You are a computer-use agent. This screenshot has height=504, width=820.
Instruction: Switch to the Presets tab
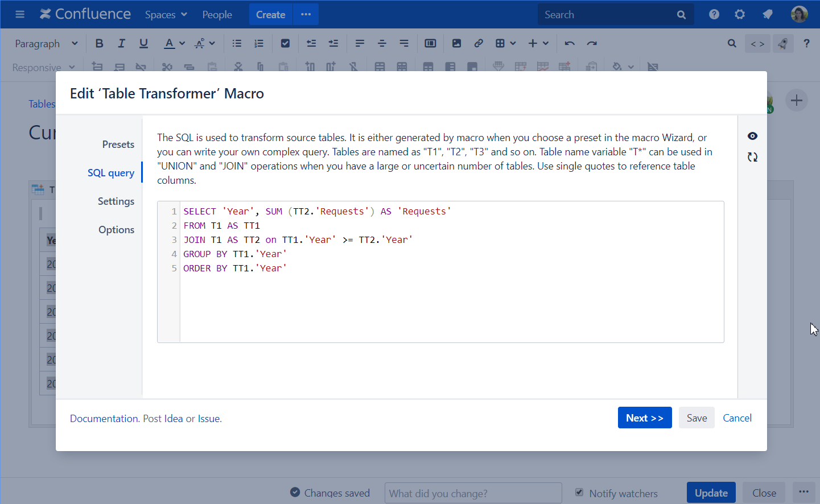click(118, 144)
